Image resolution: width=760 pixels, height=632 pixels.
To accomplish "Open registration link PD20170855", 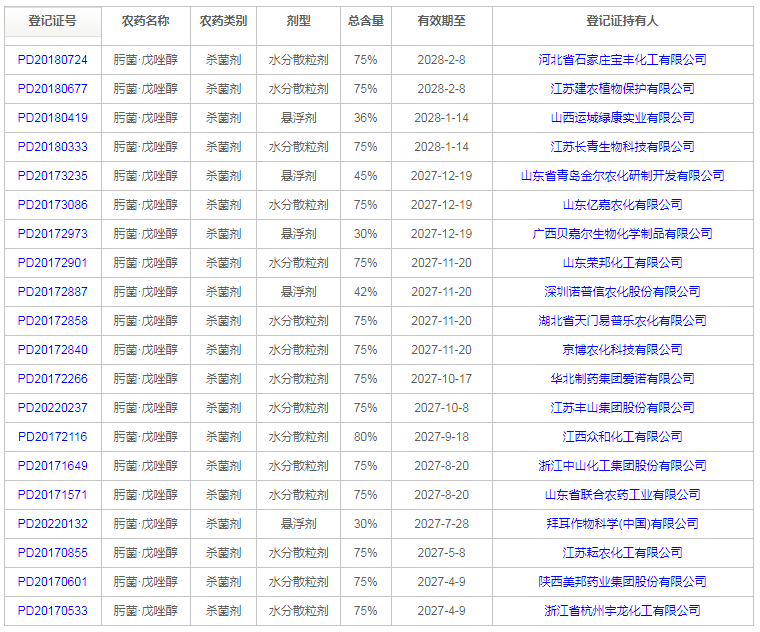I will point(52,553).
